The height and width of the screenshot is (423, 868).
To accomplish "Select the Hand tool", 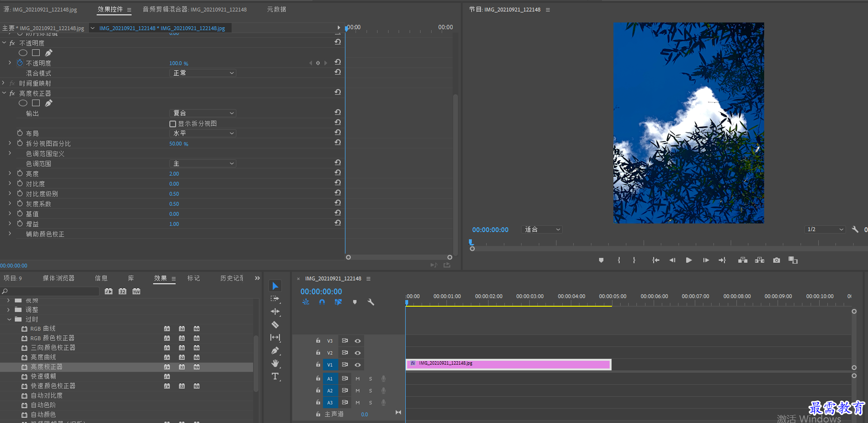I will (275, 363).
